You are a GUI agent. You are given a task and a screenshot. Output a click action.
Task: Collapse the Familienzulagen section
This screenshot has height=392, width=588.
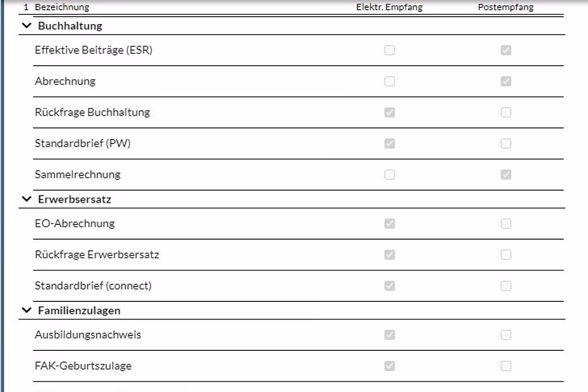coord(26,310)
